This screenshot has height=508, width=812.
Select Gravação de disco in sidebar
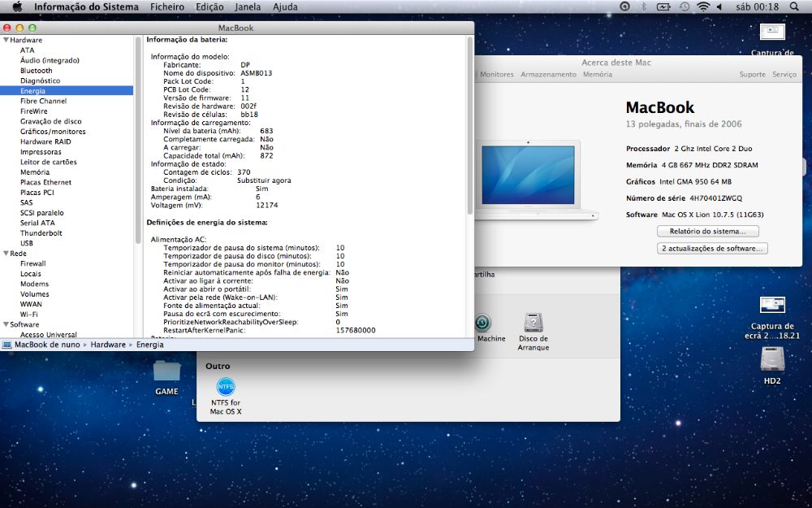tap(50, 121)
